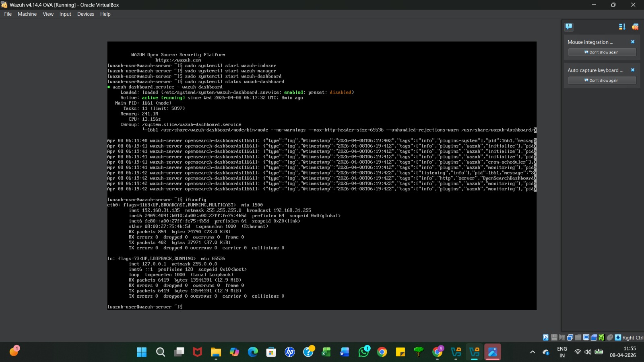Screen dimensions: 644x362
Task: Click the grey floppy disk status icon
Action: click(554, 337)
